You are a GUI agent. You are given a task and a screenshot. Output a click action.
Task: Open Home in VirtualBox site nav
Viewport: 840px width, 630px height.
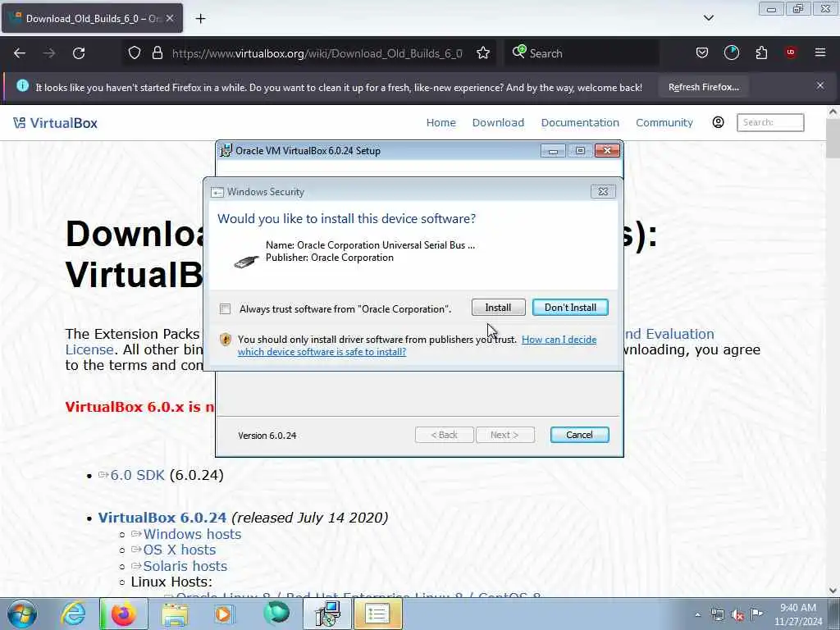pyautogui.click(x=441, y=123)
